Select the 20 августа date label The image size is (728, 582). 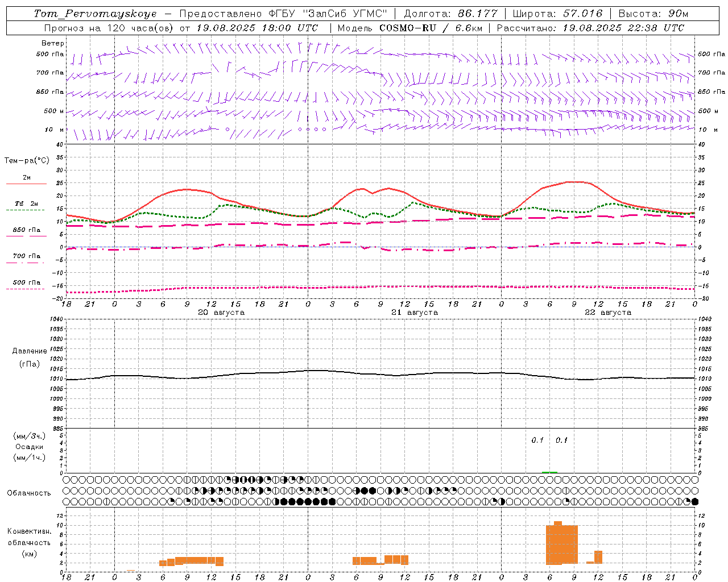(221, 313)
